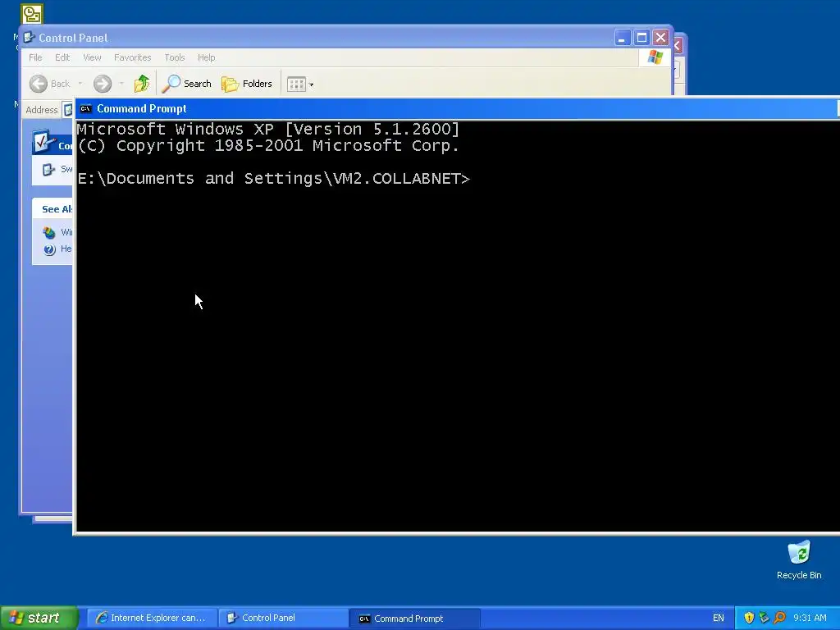
Task: Click the Command Prompt title bar
Action: pos(458,109)
